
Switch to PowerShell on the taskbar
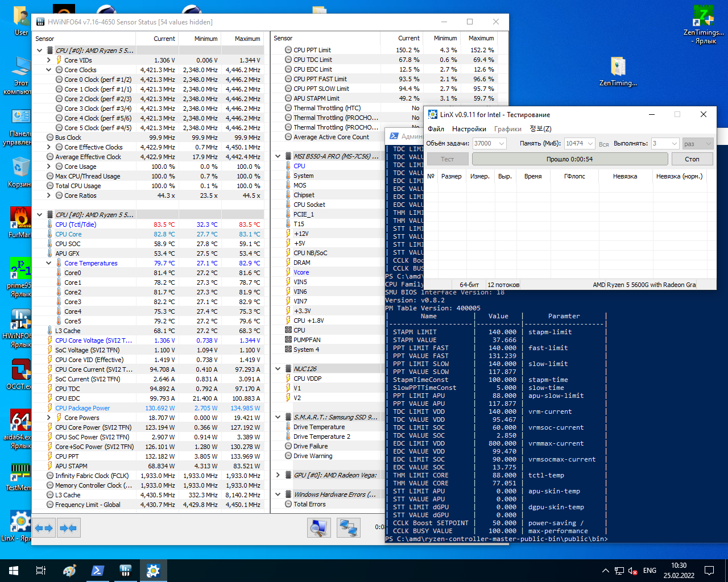pos(97,571)
